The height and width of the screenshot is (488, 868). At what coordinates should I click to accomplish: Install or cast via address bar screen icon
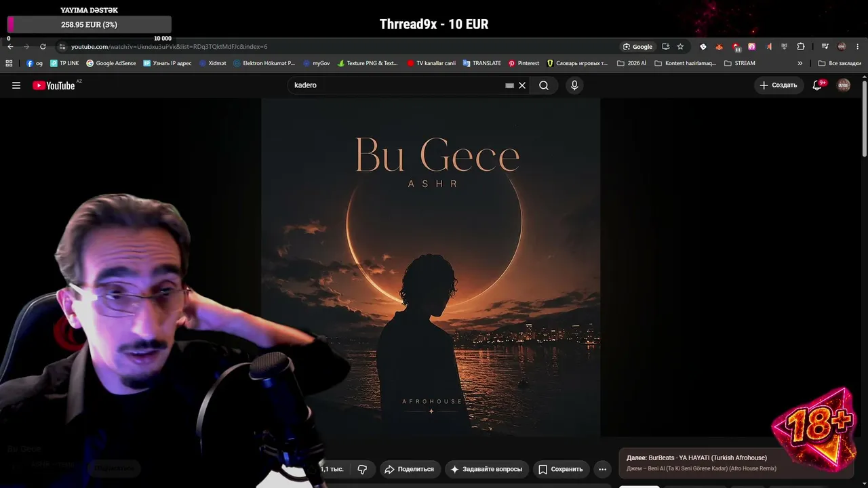coord(665,47)
